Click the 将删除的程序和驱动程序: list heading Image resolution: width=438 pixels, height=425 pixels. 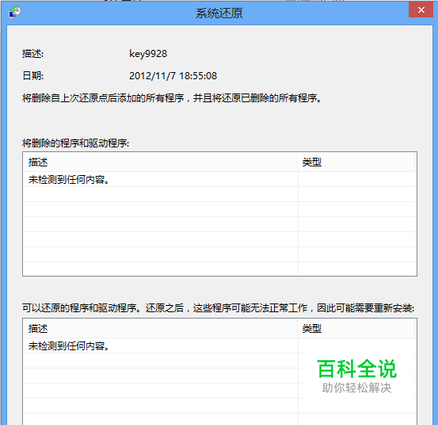click(76, 143)
